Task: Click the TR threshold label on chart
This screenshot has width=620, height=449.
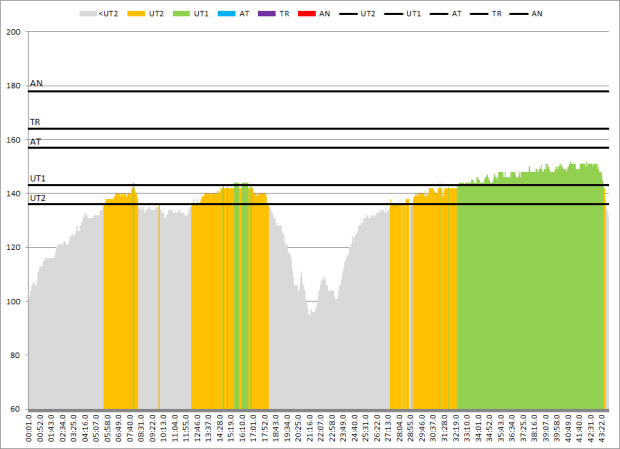Action: [x=35, y=122]
